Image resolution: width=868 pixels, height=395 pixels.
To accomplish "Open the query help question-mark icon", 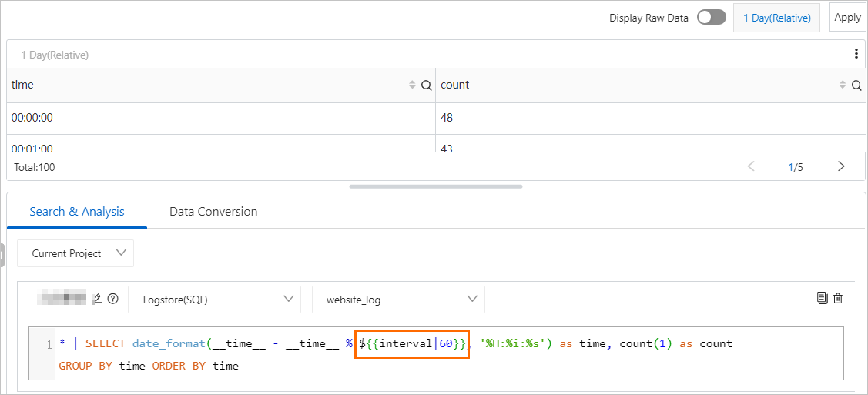I will [113, 299].
